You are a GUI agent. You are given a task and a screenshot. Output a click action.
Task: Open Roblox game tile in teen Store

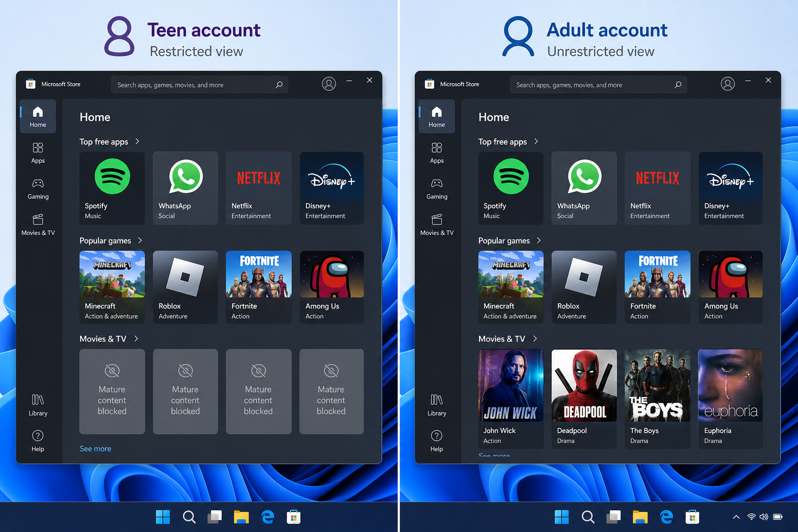coord(185,287)
